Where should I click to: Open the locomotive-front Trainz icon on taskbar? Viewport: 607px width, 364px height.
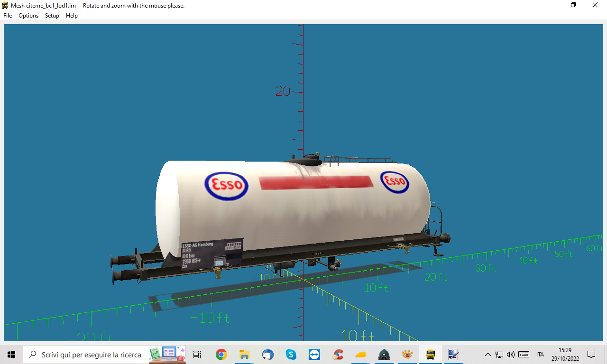pyautogui.click(x=384, y=355)
